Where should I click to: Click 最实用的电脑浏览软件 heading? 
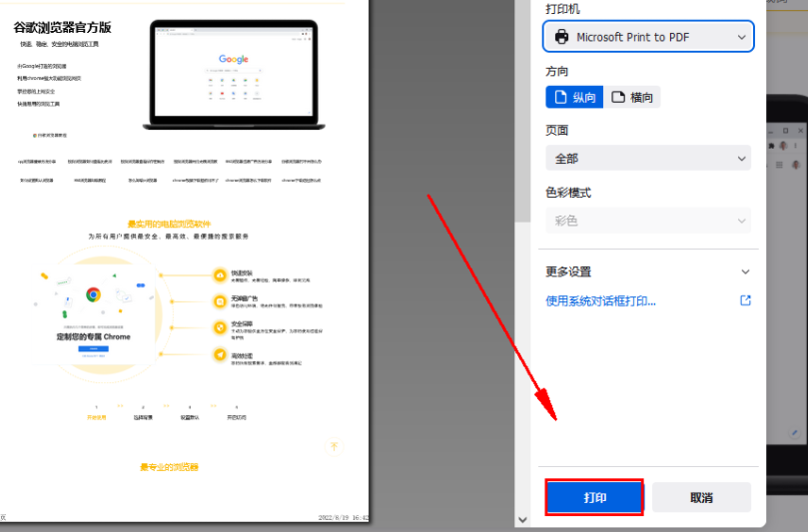(x=169, y=224)
